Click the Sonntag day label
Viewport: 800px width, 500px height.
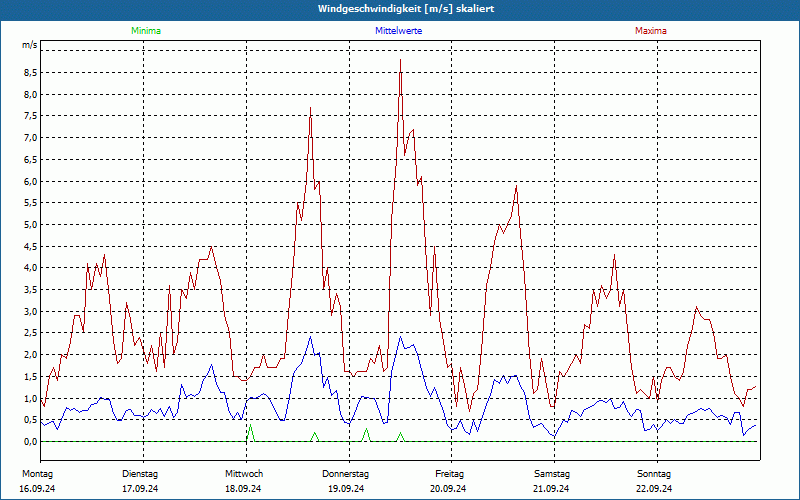[654, 474]
